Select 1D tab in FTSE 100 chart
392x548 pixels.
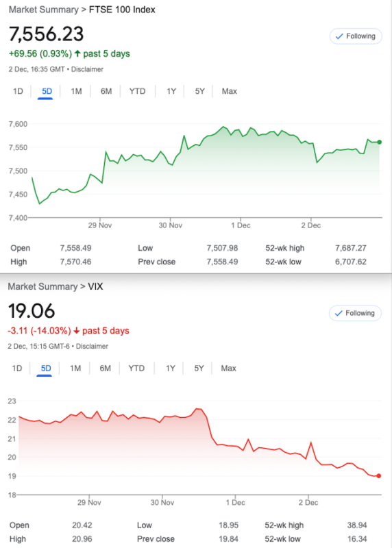click(x=18, y=91)
